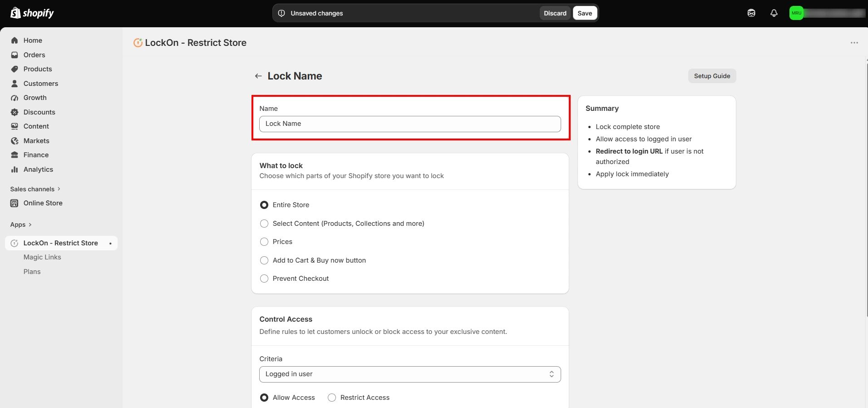Select the Allow Access radio button
Image resolution: width=868 pixels, height=408 pixels.
[x=264, y=398]
